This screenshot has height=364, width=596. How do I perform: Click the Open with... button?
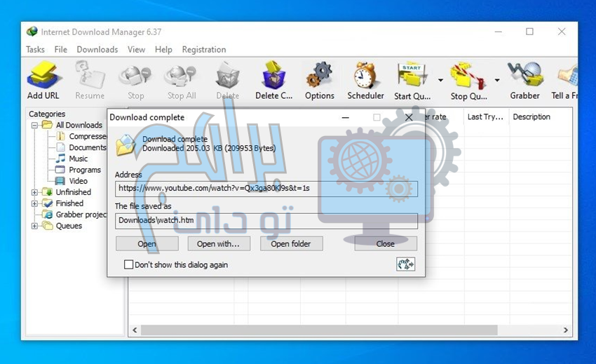tap(218, 244)
